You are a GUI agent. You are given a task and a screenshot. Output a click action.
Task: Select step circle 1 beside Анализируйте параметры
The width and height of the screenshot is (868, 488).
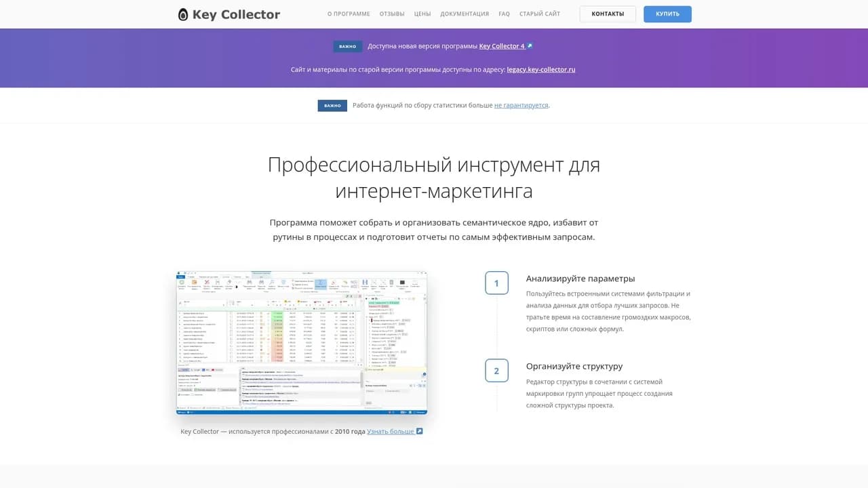pyautogui.click(x=496, y=283)
